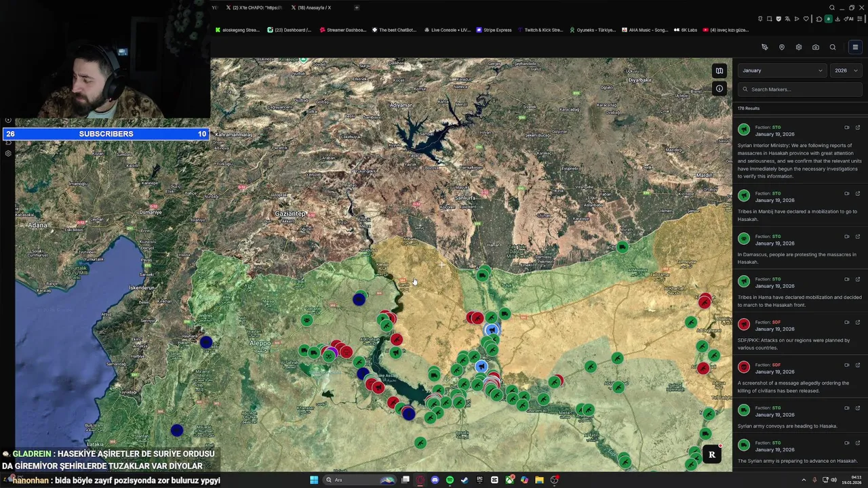Open video for Syrian Interior Ministry entry
Image resolution: width=868 pixels, height=488 pixels.
click(847, 127)
